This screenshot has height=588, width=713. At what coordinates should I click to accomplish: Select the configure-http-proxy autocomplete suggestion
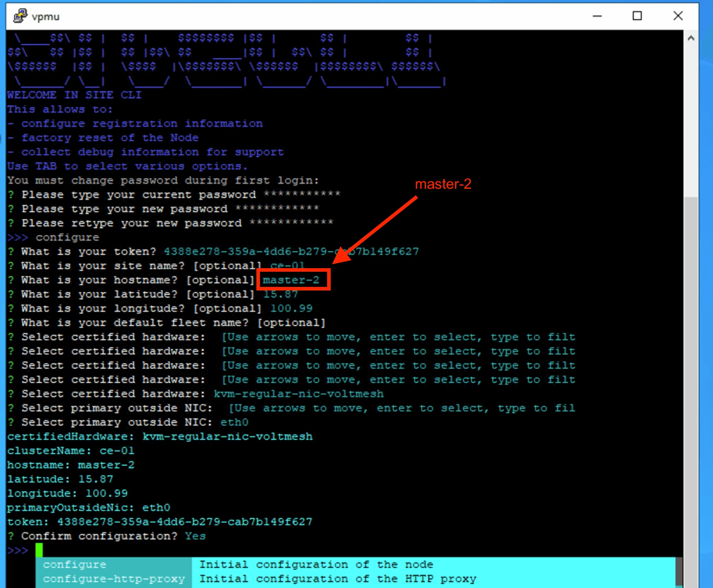pos(114,579)
